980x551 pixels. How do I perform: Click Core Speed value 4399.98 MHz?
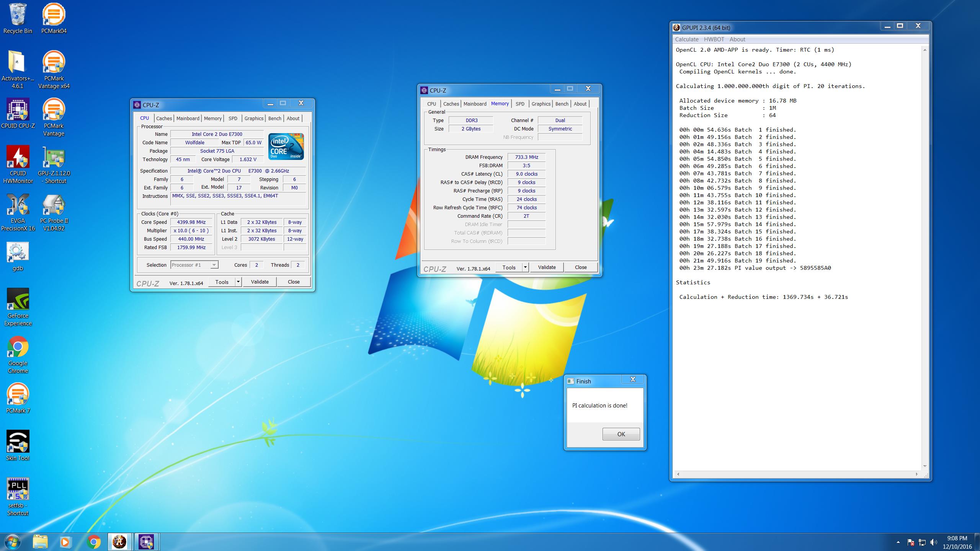coord(191,222)
